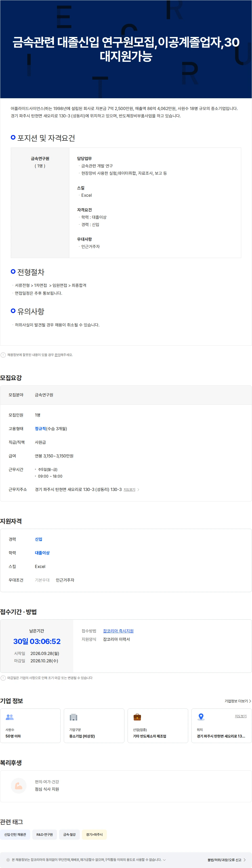Click the flexed arm icon in 복리후생
The image size is (252, 868).
point(19,785)
